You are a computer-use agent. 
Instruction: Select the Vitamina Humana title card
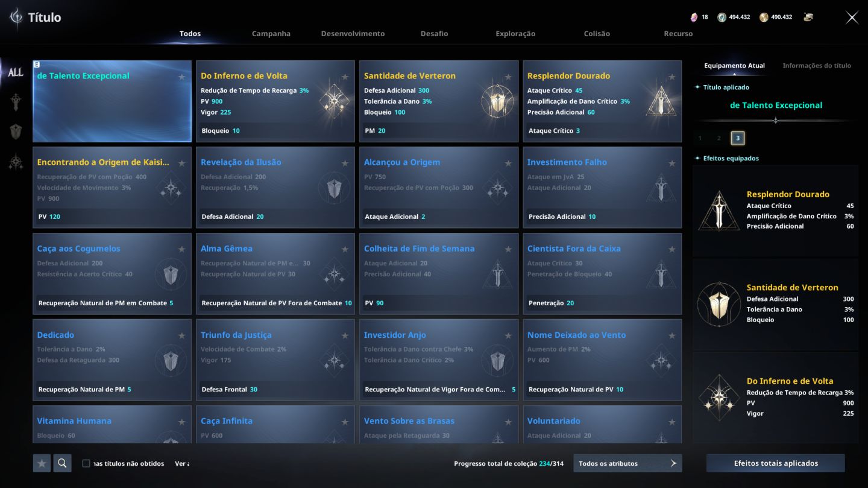tap(112, 425)
